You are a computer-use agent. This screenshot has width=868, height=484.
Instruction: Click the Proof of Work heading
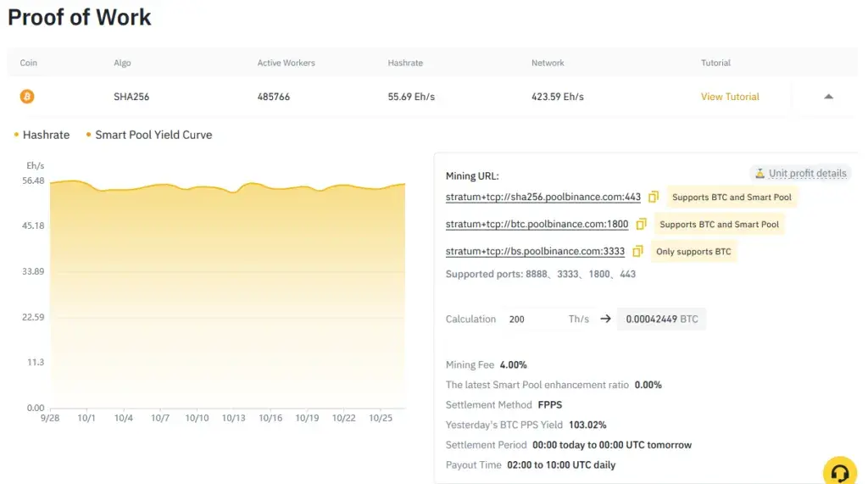point(79,17)
